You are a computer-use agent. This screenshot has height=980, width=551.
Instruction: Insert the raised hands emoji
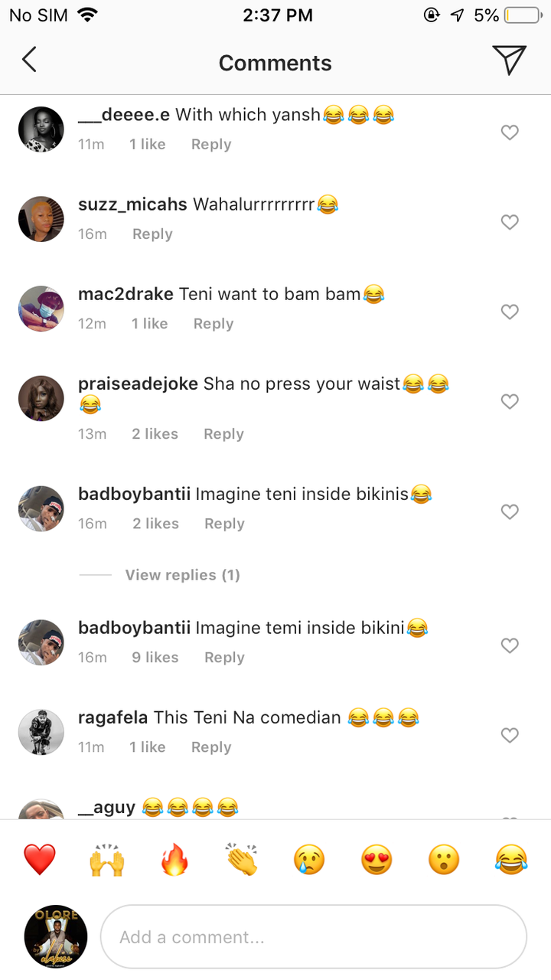[x=107, y=859]
